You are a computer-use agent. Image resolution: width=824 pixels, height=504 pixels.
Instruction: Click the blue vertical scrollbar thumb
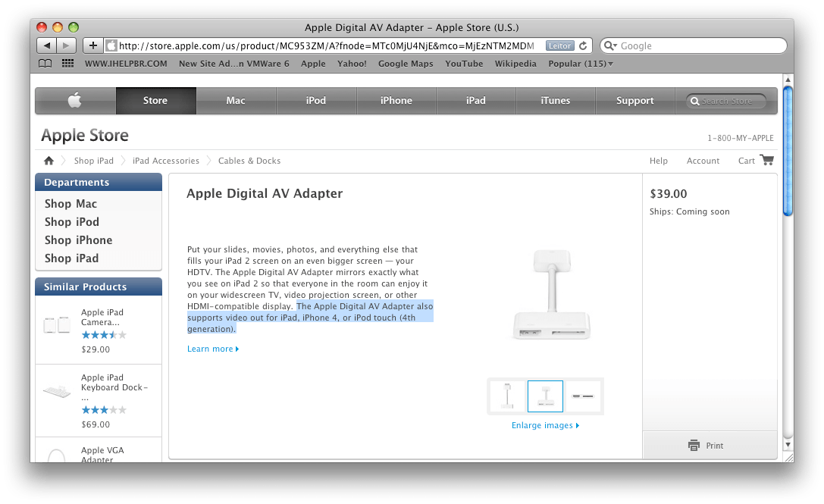(788, 152)
